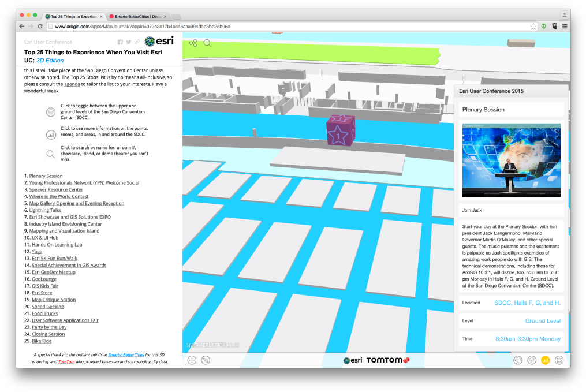Click the Esri logo on the bottom bar
Image resolution: width=586 pixels, height=392 pixels.
(353, 360)
